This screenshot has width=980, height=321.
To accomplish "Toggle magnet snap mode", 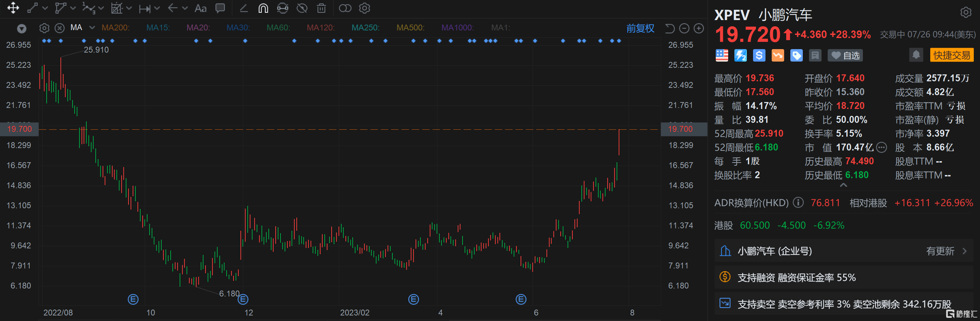I will pyautogui.click(x=263, y=8).
